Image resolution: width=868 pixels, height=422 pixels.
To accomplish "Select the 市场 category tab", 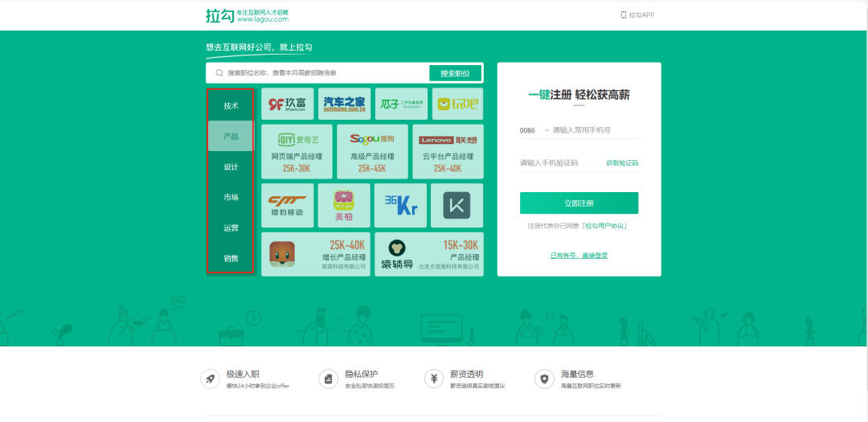I will point(231,197).
